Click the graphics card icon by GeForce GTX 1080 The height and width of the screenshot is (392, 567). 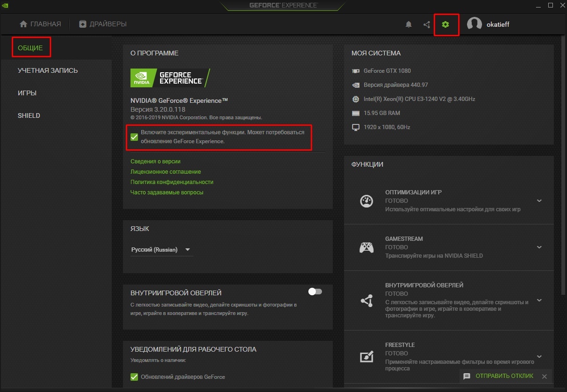coord(355,71)
